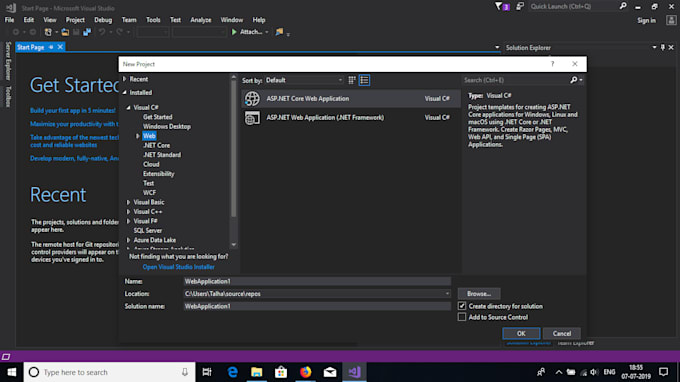Click the Open File folder toolbar icon
The height and width of the screenshot is (382, 680).
coord(65,32)
